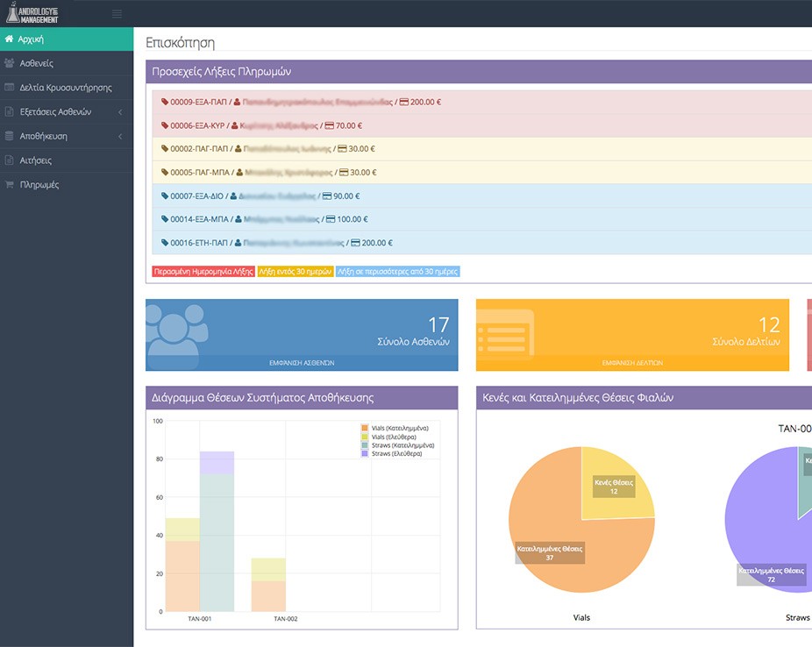Screen dimensions: 812x647
Task: Open the home icon beside Αρχική
Action: point(9,39)
